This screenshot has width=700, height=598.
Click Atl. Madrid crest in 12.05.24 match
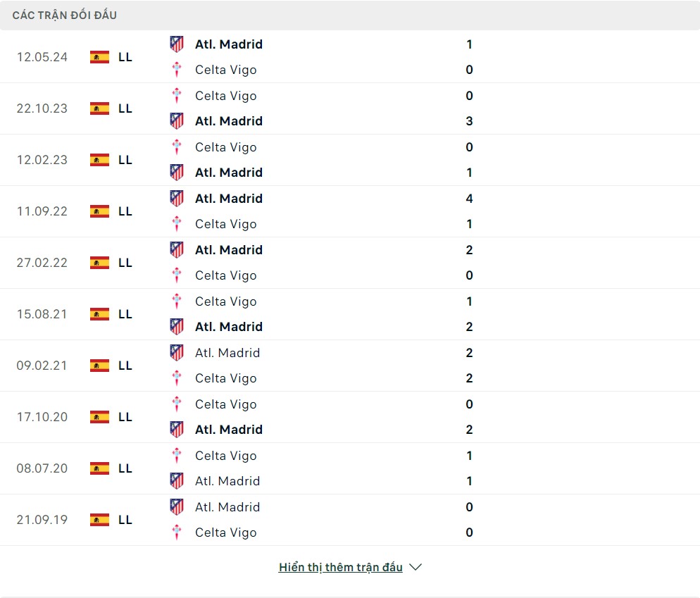(x=177, y=44)
